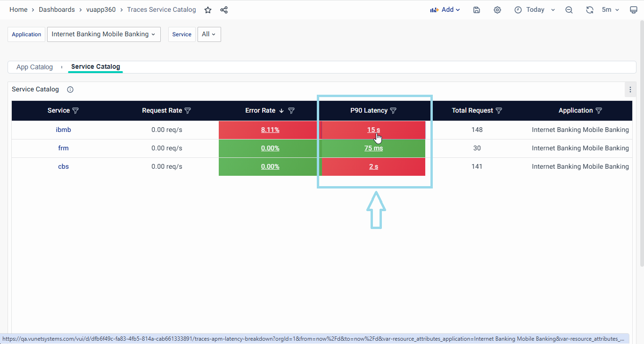Open dashboard settings gear icon
This screenshot has width=644, height=344.
click(x=497, y=10)
